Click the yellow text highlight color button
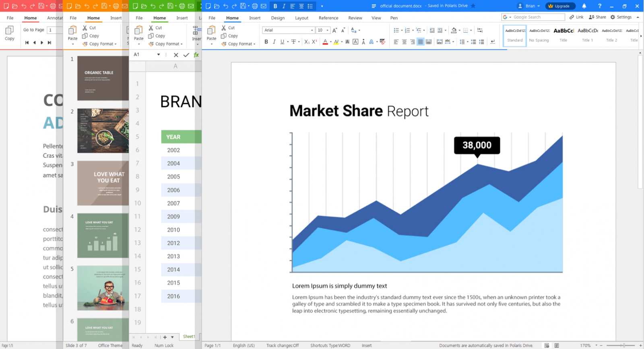Screen dimensions: 644x349 [x=336, y=42]
